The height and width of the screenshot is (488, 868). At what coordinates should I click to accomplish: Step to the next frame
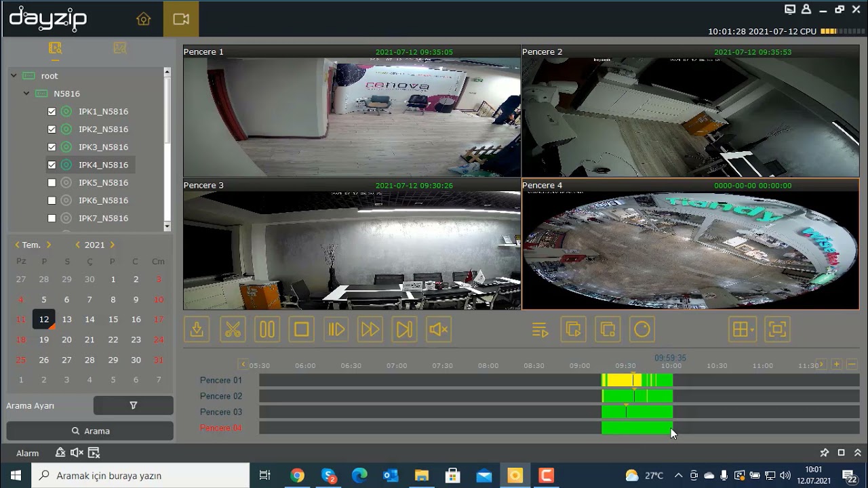(x=404, y=330)
